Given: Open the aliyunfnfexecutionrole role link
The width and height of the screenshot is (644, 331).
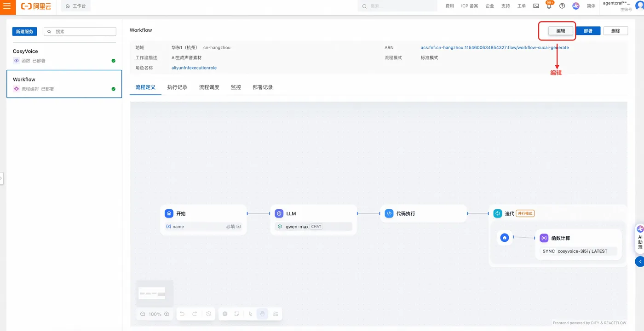Looking at the screenshot, I should click(x=194, y=68).
